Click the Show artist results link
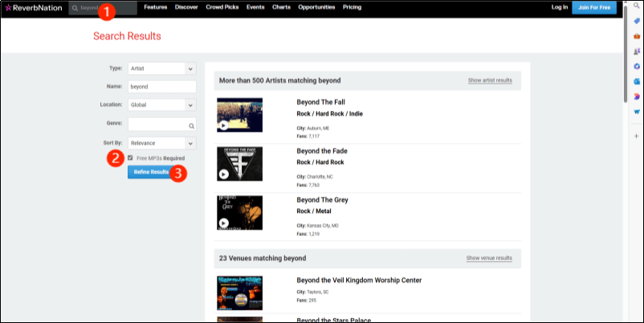Viewport: 644px width, 323px height. [489, 80]
